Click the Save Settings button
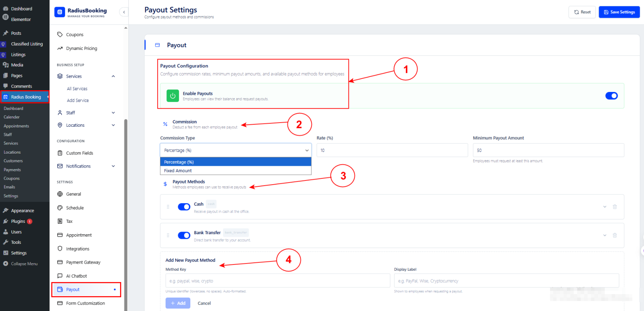The image size is (644, 311). coord(619,12)
